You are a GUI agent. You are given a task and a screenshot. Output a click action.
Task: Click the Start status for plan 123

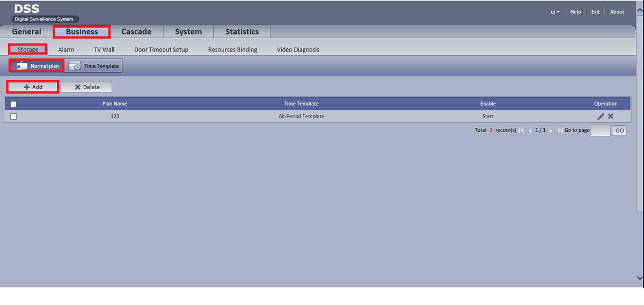coord(488,117)
